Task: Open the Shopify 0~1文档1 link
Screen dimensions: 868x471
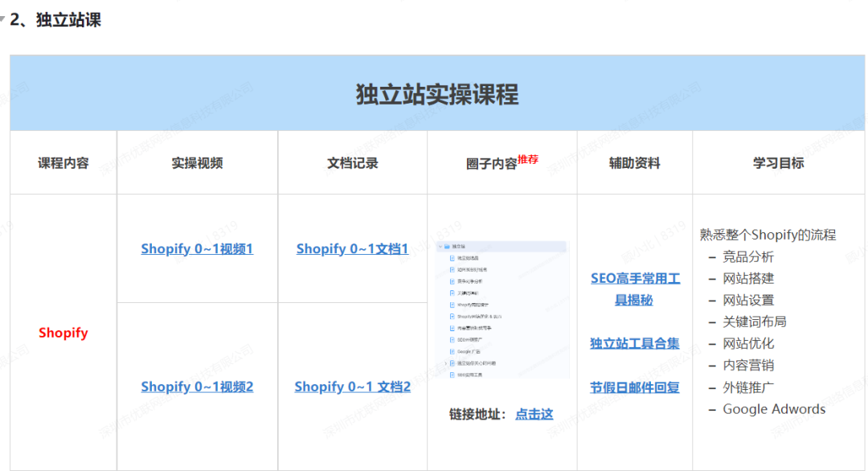Action: pyautogui.click(x=352, y=249)
